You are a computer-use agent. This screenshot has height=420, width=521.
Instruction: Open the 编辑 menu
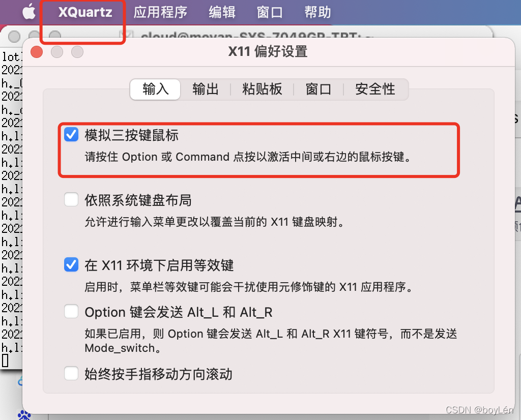(222, 12)
